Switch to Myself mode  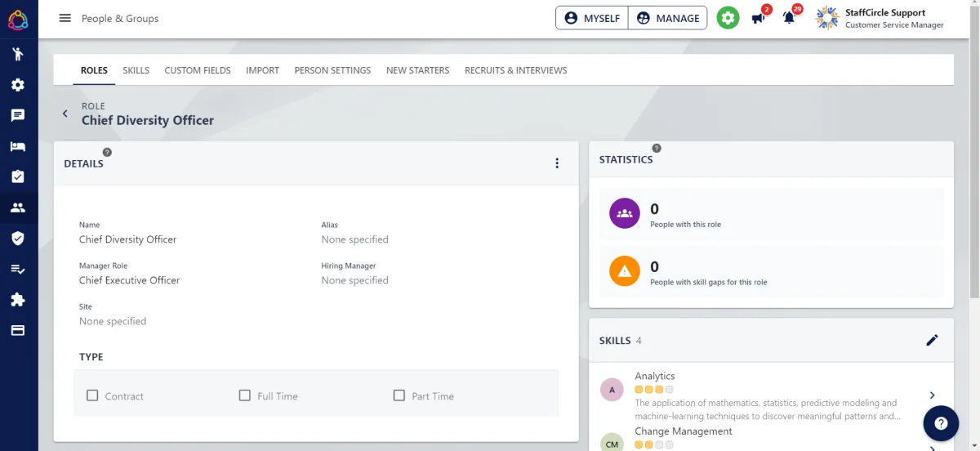592,18
